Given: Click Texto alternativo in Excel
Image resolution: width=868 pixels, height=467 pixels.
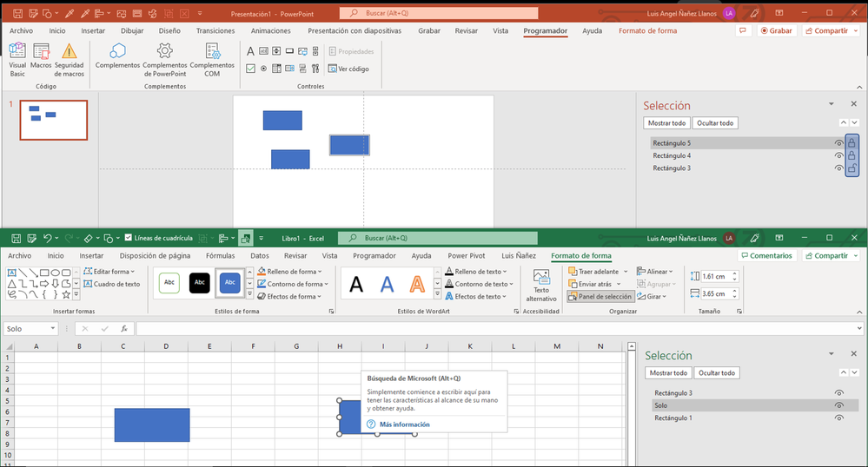Looking at the screenshot, I should tap(540, 285).
